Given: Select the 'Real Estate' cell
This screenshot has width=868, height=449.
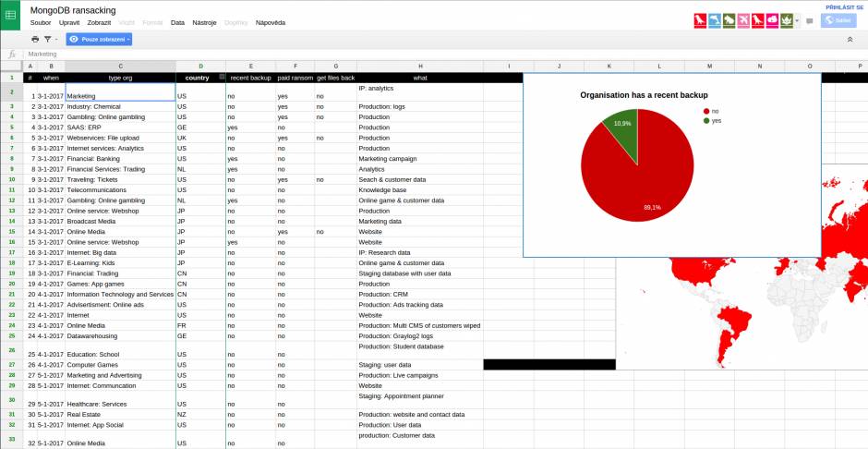Looking at the screenshot, I should (x=121, y=415).
